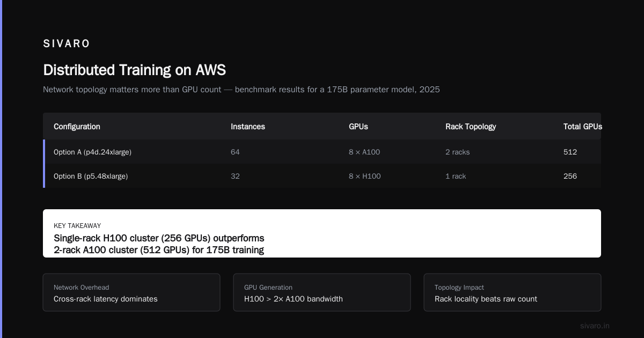Image resolution: width=644 pixels, height=338 pixels.
Task: Select the Option B (p5.48xlarge) row
Action: click(x=322, y=176)
